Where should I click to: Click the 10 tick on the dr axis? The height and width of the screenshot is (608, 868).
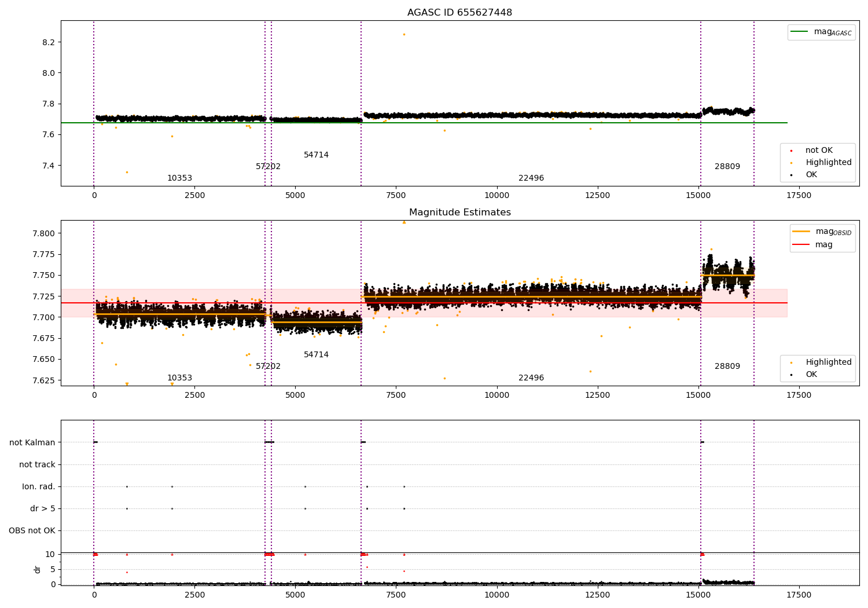point(50,555)
